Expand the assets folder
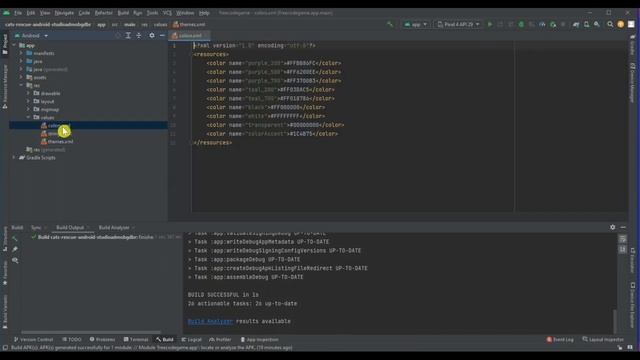This screenshot has width=640, height=360. pyautogui.click(x=21, y=77)
